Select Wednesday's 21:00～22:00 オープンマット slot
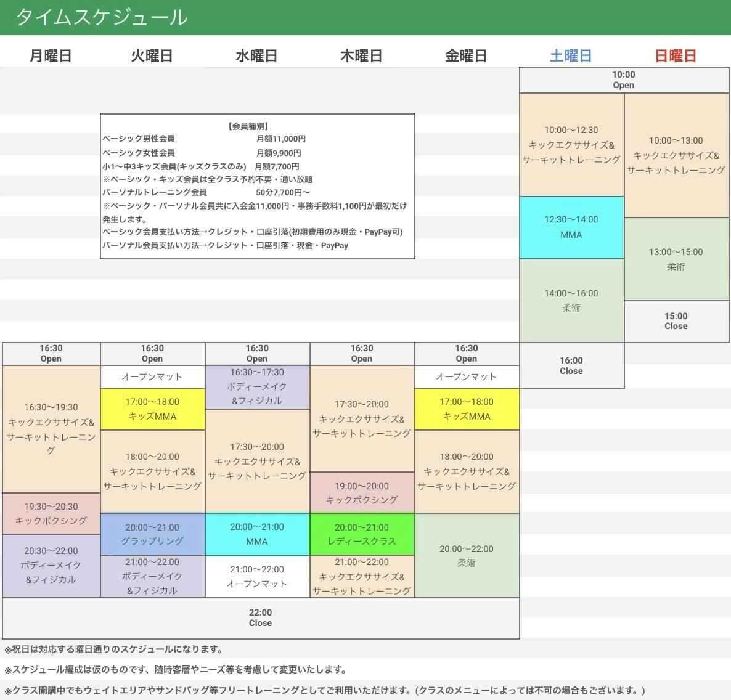The height and width of the screenshot is (700, 731). (257, 576)
